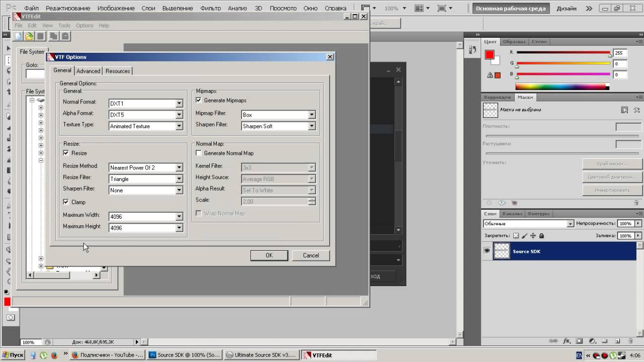
Task: Click the New adjustment layer icon
Action: click(x=592, y=340)
